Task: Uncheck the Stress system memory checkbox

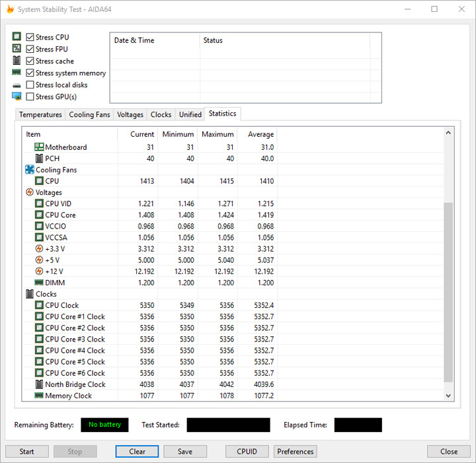Action: click(x=30, y=73)
